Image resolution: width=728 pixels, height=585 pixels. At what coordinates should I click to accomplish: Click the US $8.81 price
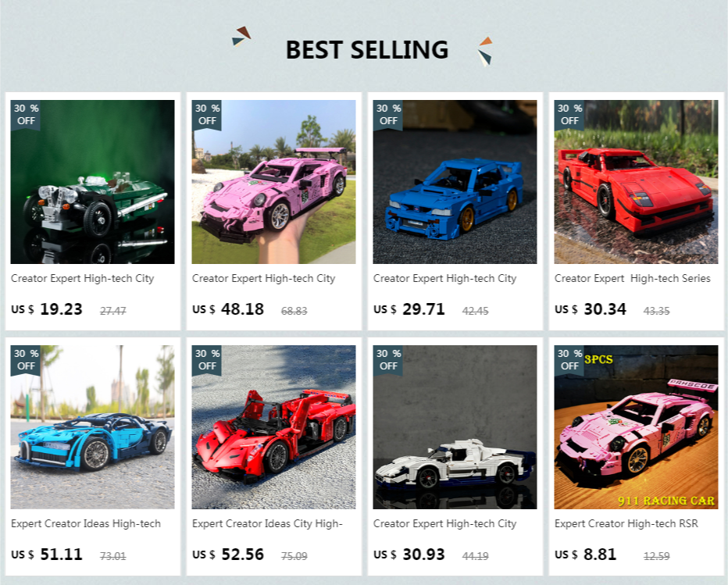[x=586, y=555]
